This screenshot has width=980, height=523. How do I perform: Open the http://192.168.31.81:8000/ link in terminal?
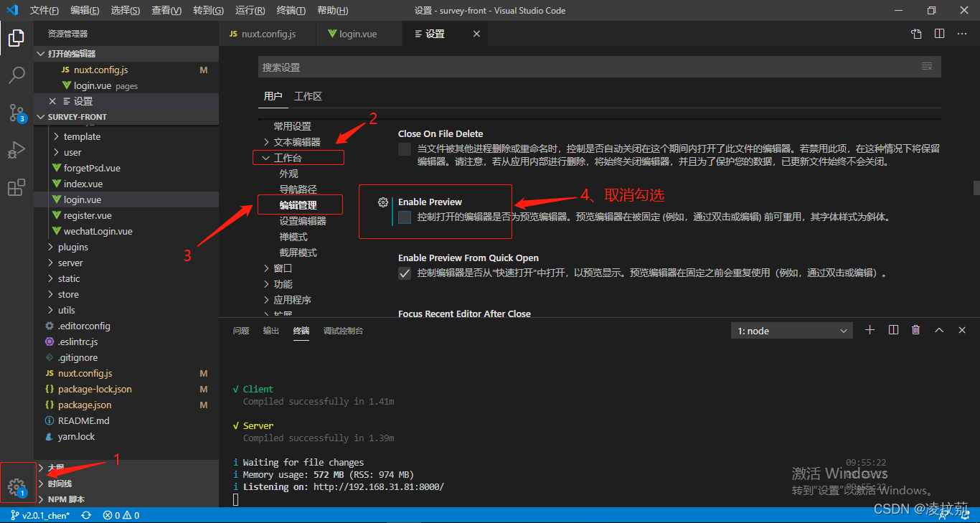pyautogui.click(x=379, y=486)
